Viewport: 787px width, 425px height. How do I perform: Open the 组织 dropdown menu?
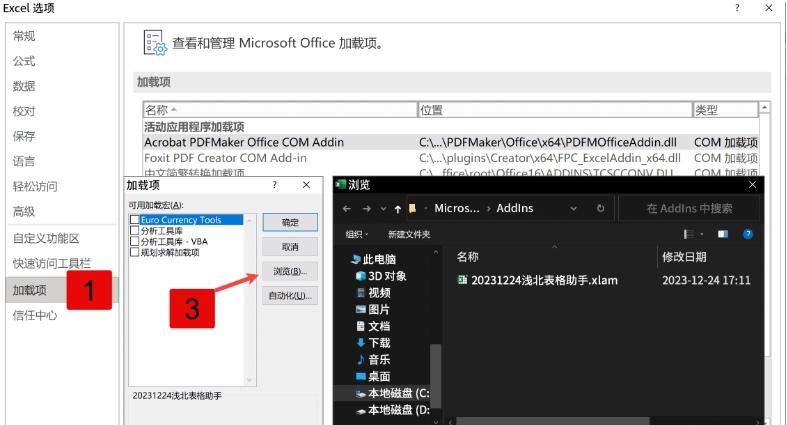pyautogui.click(x=357, y=234)
